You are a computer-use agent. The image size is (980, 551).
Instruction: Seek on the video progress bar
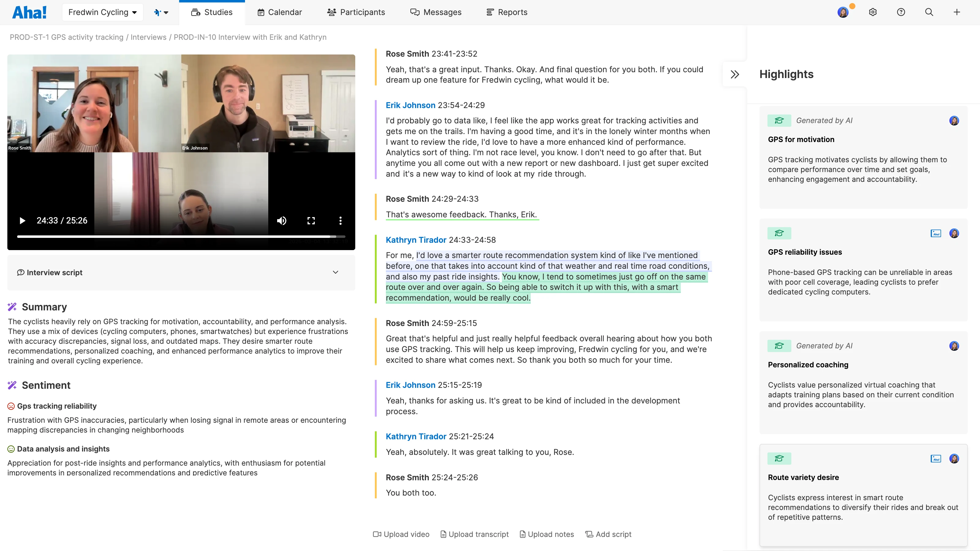[181, 237]
